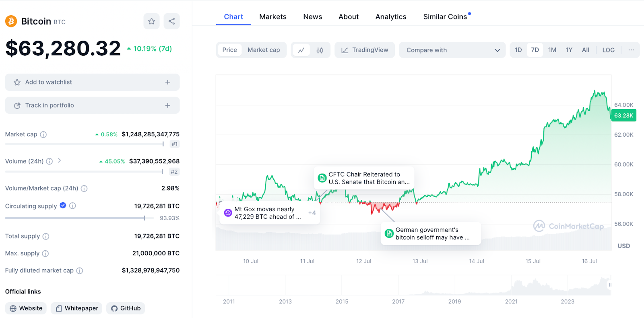Click the $37,390,552,968 volume value
The width and height of the screenshot is (644, 318).
pos(154,161)
